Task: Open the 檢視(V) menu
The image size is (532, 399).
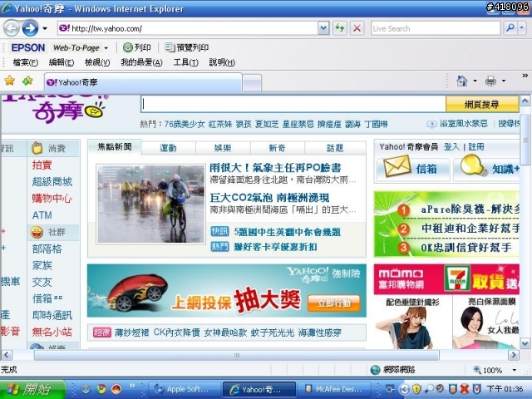Action: tap(97, 62)
